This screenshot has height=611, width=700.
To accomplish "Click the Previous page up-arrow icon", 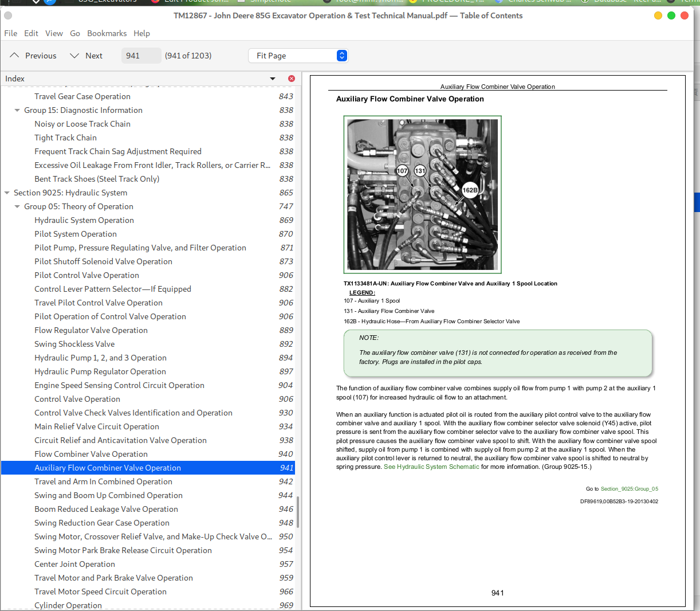I will (14, 56).
